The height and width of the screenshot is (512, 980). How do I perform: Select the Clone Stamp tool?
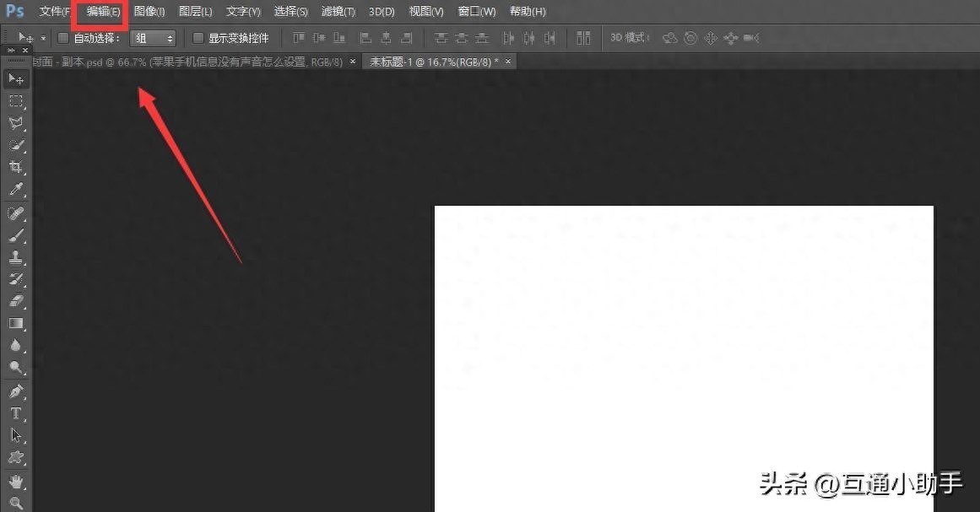tap(16, 257)
